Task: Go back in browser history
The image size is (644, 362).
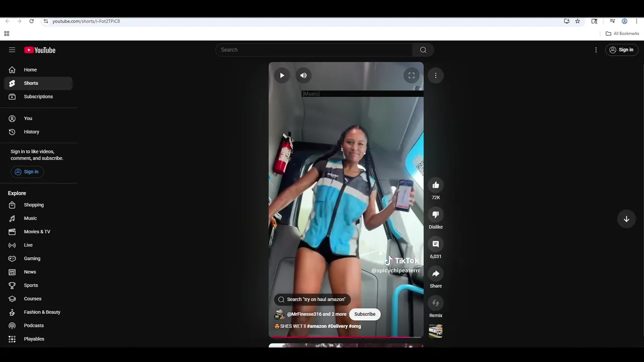Action: 7,21
